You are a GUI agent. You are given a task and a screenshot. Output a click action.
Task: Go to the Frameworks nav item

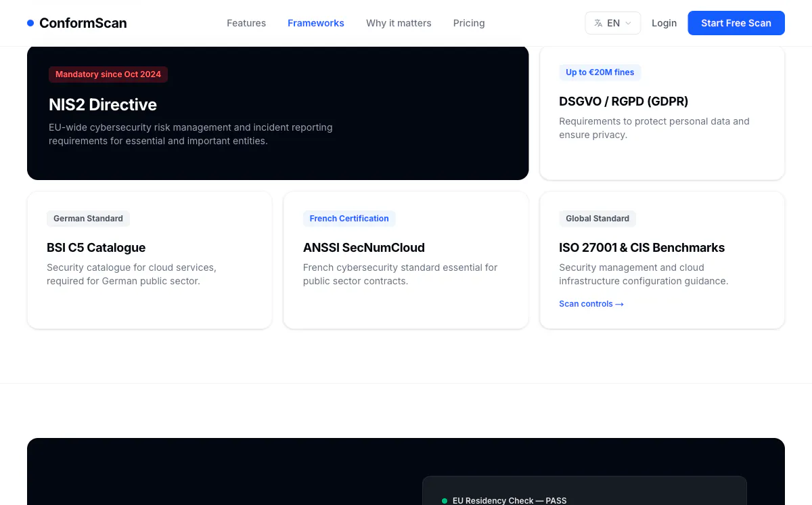point(316,23)
